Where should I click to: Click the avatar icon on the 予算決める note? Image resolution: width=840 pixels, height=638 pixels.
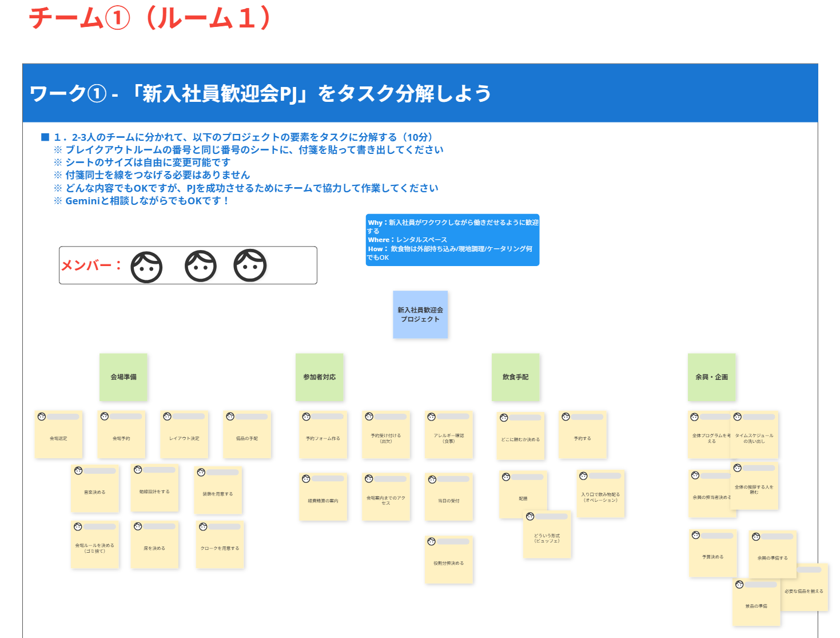pyautogui.click(x=696, y=536)
